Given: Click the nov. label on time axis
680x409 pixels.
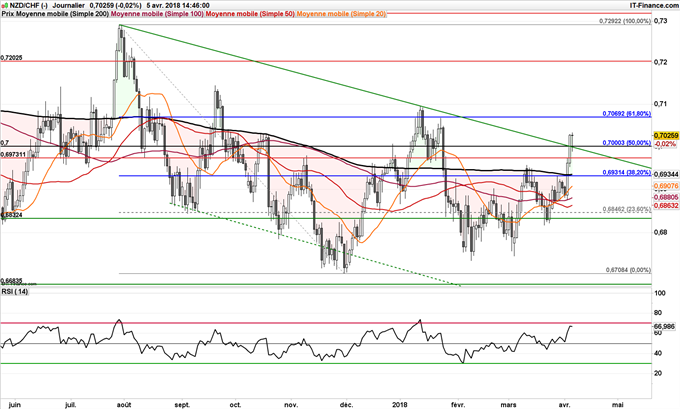Looking at the screenshot, I should click(291, 405).
